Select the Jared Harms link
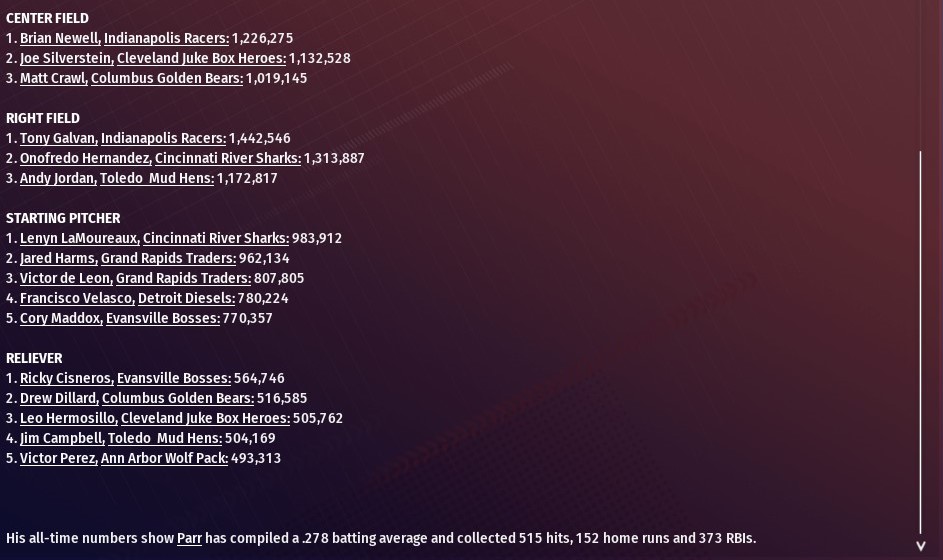Image resolution: width=943 pixels, height=560 pixels. 58,258
